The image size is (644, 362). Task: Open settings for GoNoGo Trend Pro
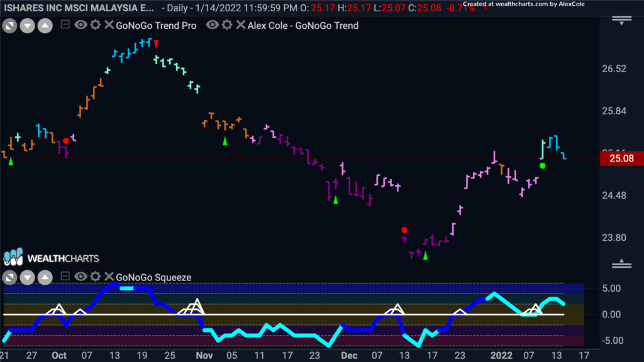pos(96,25)
